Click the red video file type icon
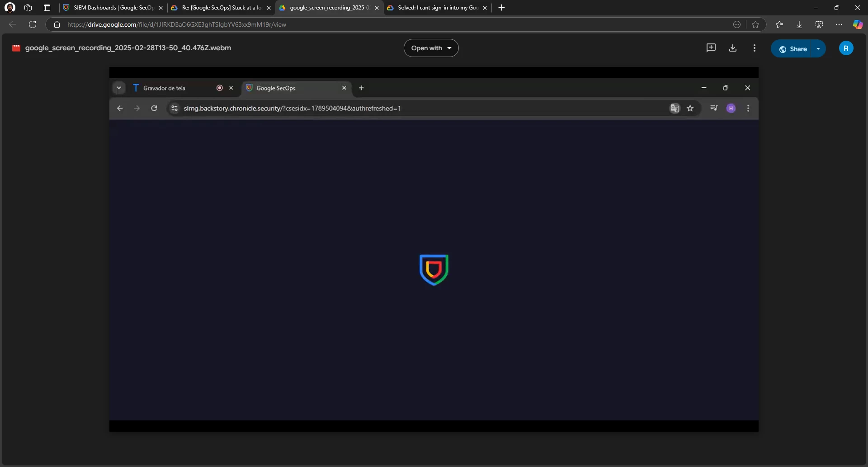 point(16,48)
